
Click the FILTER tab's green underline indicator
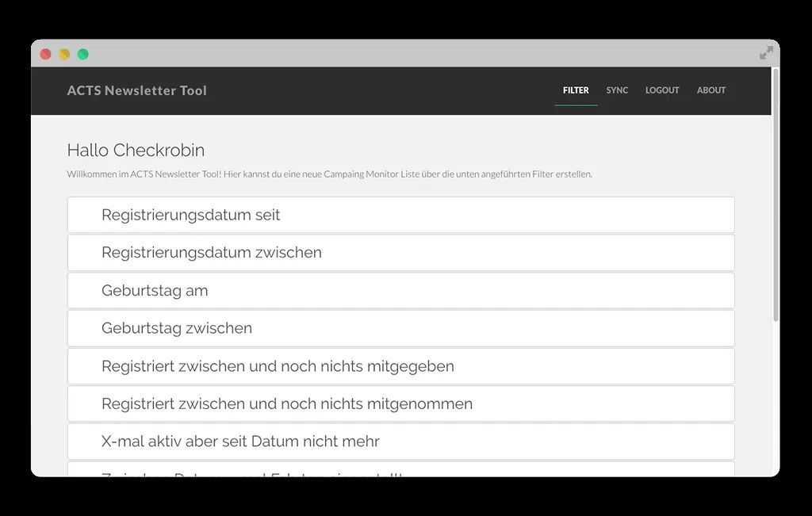coord(576,104)
